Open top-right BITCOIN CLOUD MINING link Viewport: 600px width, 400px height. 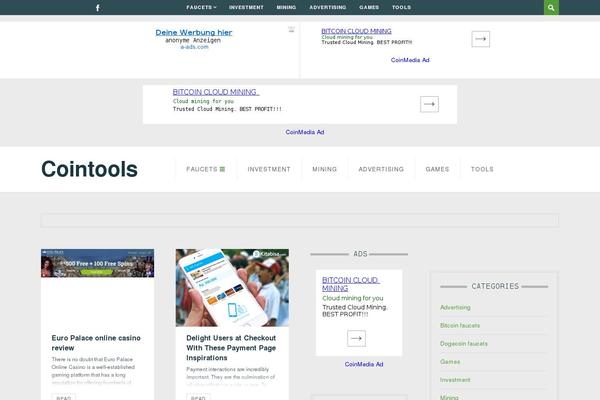[356, 31]
